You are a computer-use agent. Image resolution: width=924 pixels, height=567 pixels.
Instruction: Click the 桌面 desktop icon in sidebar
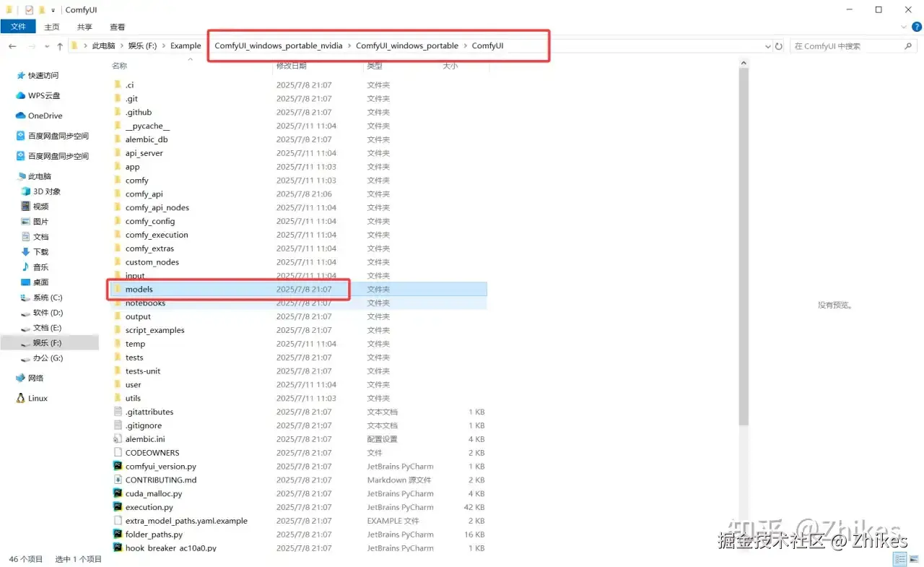26,282
